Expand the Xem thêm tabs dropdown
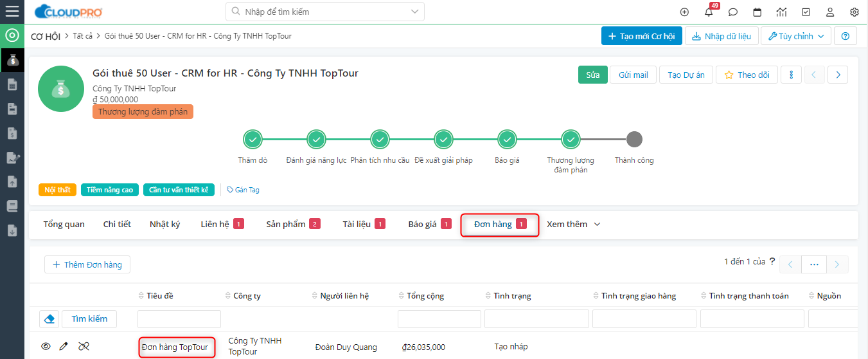The width and height of the screenshot is (868, 359). (573, 224)
